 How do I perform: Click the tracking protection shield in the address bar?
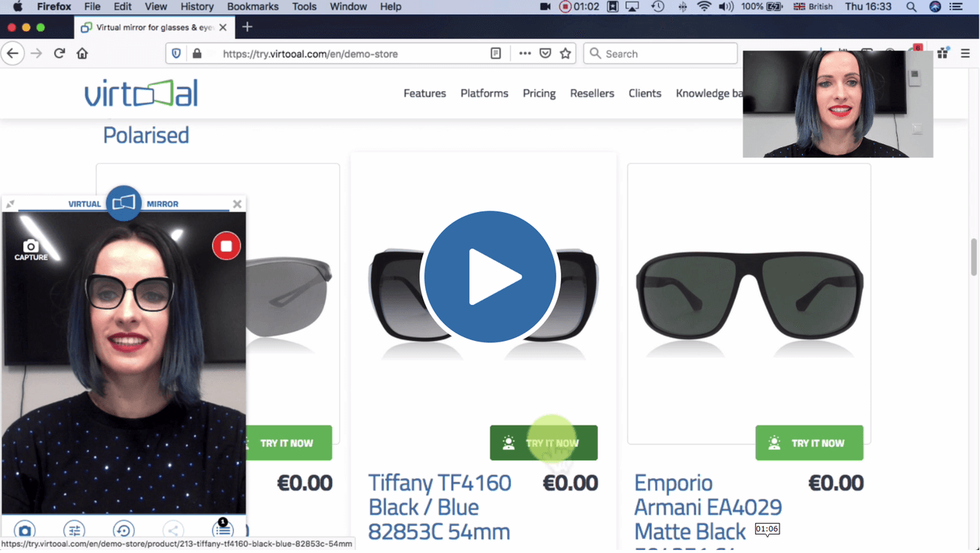175,54
